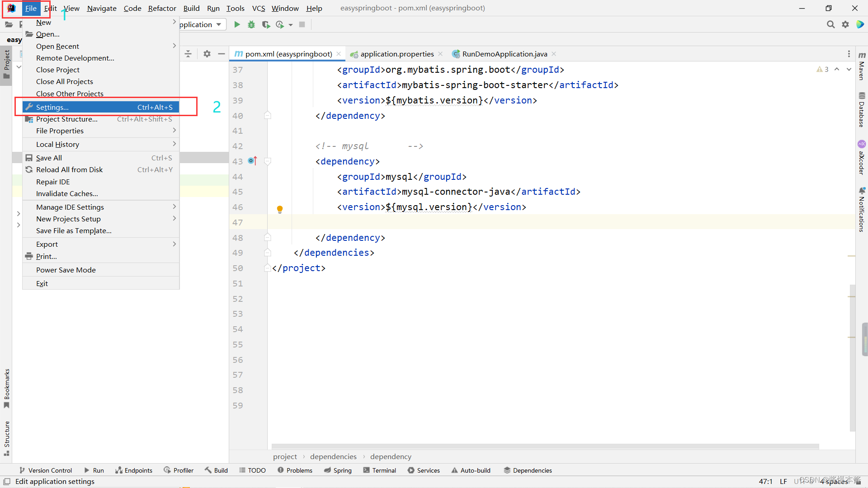Click Run with Coverage icon
The height and width of the screenshot is (488, 868).
tap(266, 24)
